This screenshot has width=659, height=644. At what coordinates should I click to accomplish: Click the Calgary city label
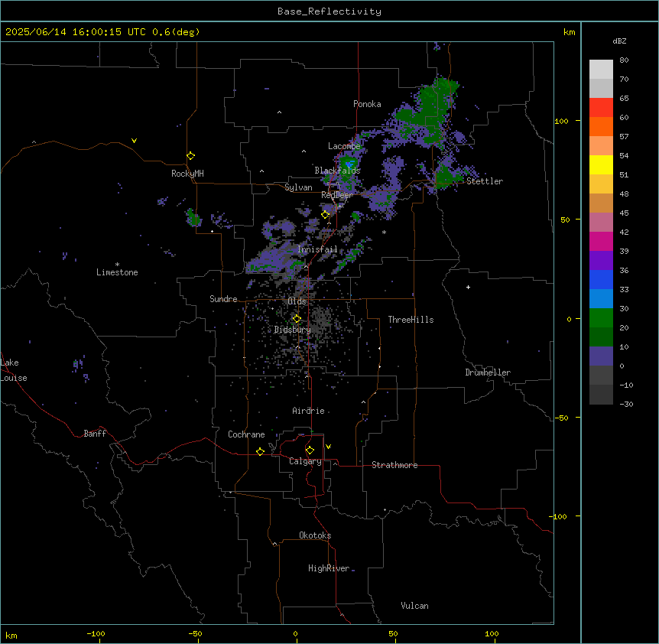click(305, 461)
